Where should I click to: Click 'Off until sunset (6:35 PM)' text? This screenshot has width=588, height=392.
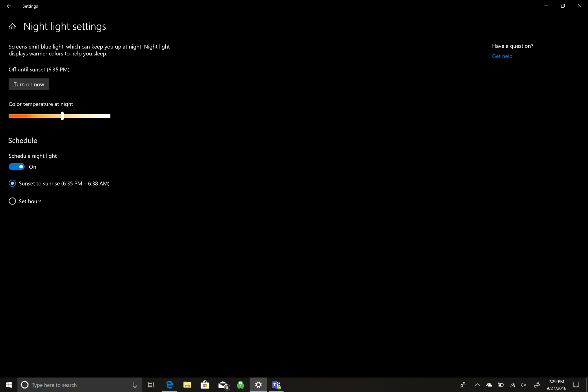[39, 70]
